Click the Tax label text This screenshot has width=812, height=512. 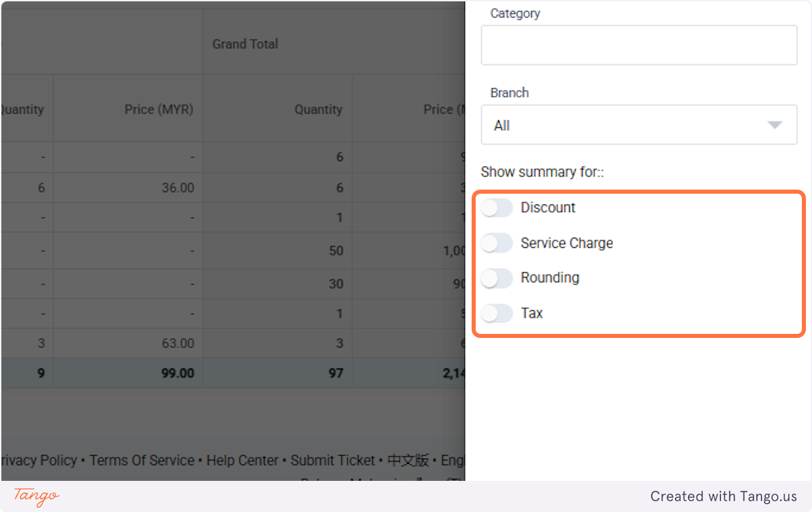532,314
